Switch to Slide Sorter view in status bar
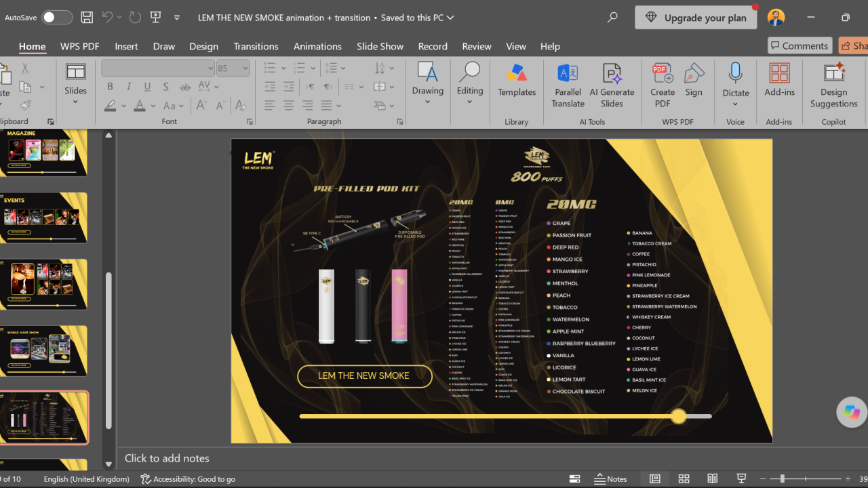The width and height of the screenshot is (868, 488). [x=684, y=479]
